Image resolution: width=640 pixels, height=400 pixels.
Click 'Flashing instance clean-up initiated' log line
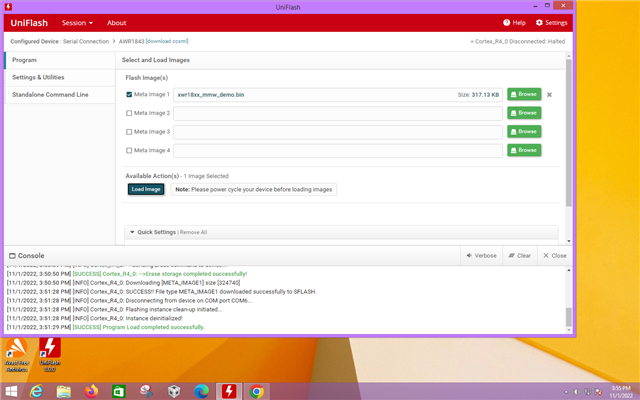pyautogui.click(x=115, y=309)
